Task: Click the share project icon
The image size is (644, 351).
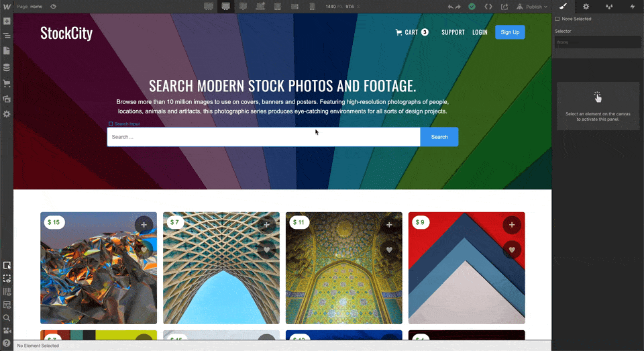Action: pyautogui.click(x=504, y=7)
